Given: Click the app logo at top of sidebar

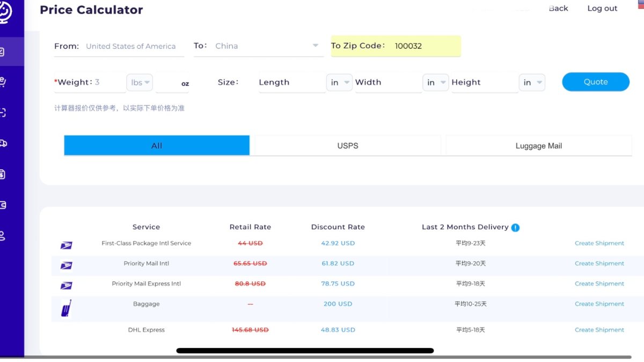Looking at the screenshot, I should [x=4, y=11].
